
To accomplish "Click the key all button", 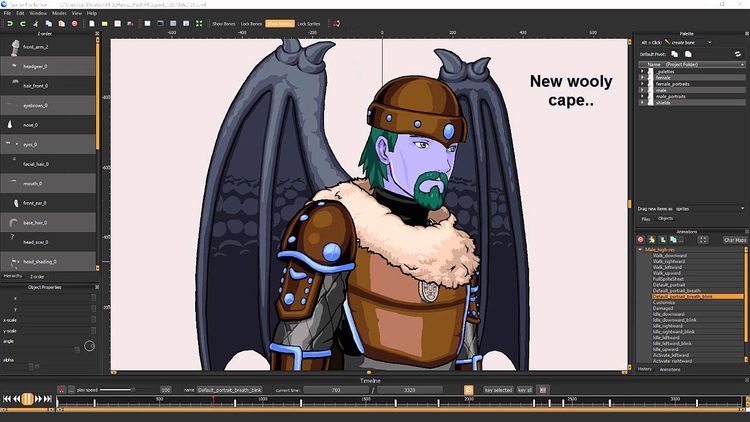I will tap(525, 390).
